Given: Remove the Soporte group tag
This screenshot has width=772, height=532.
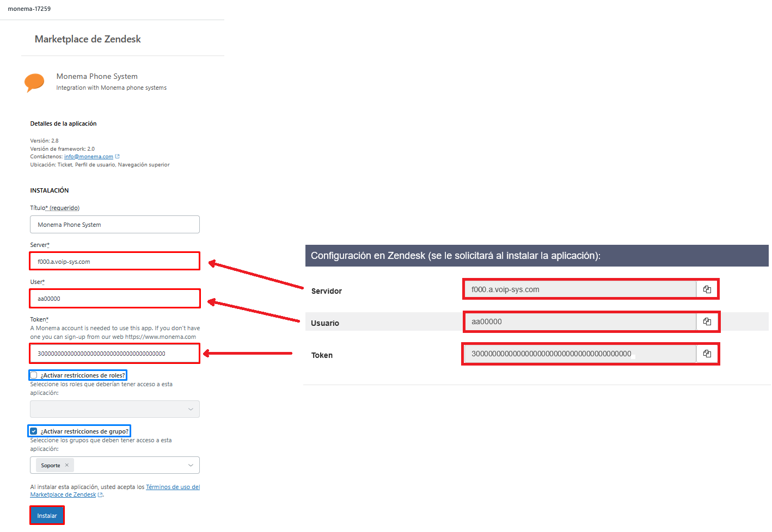Looking at the screenshot, I should pyautogui.click(x=67, y=465).
